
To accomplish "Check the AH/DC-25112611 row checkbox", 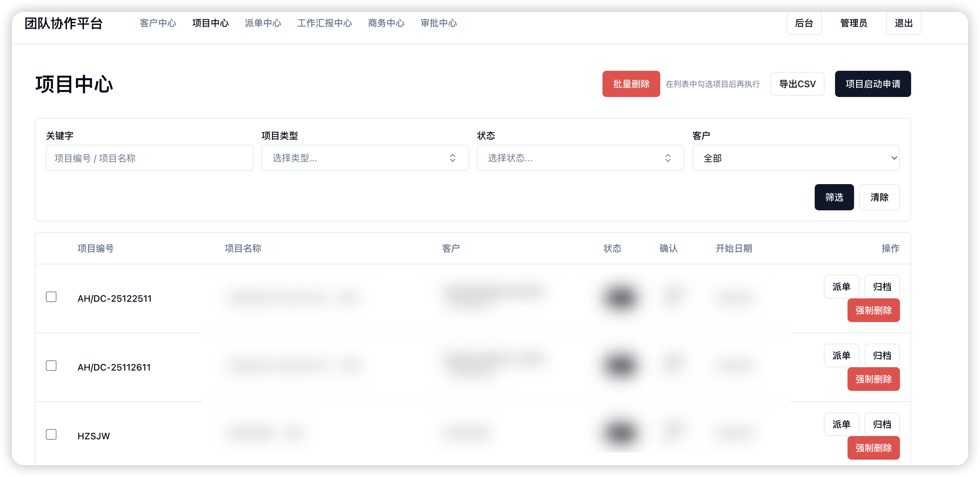I will [x=51, y=366].
